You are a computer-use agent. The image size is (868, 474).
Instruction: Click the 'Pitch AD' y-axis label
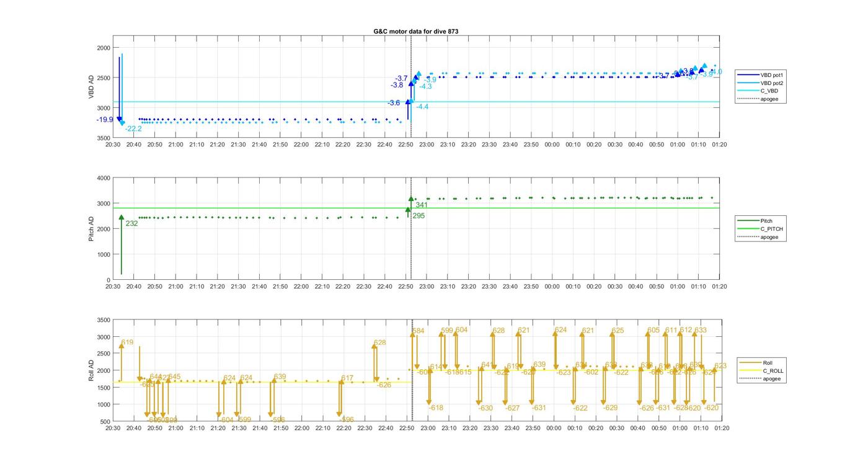(91, 229)
